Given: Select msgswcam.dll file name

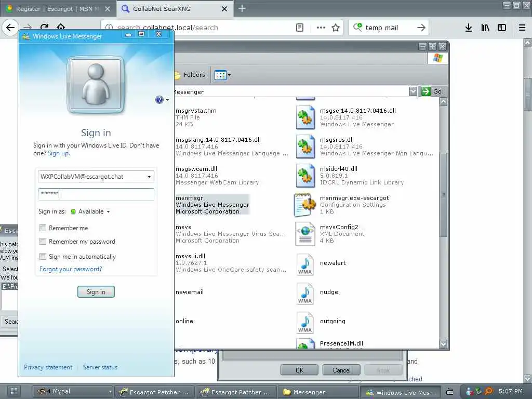Looking at the screenshot, I should [x=196, y=169].
